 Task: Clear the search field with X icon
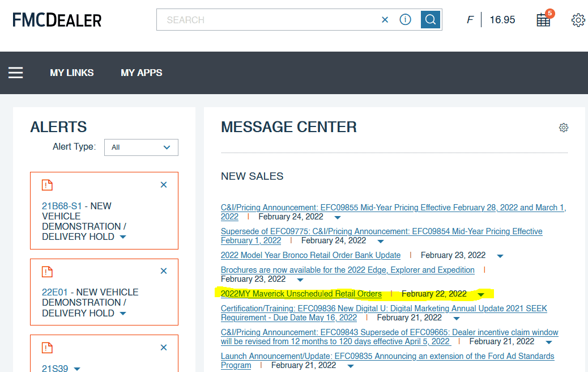tap(385, 19)
